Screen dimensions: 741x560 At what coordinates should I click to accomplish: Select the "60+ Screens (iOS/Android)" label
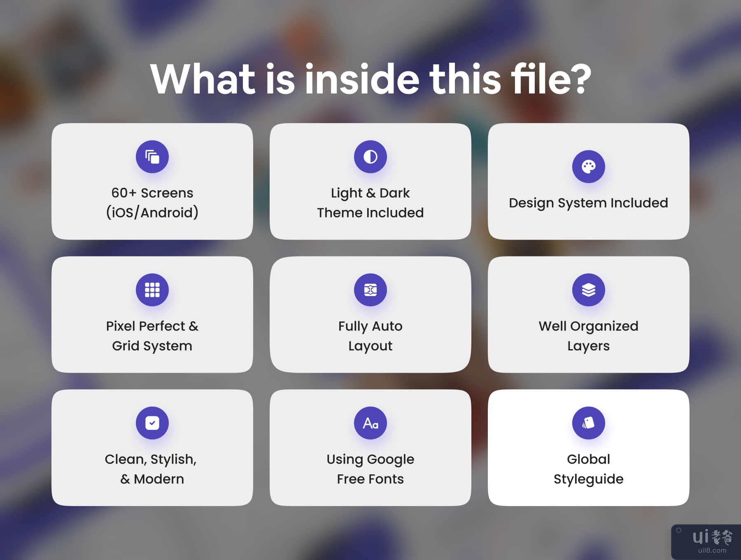(152, 203)
